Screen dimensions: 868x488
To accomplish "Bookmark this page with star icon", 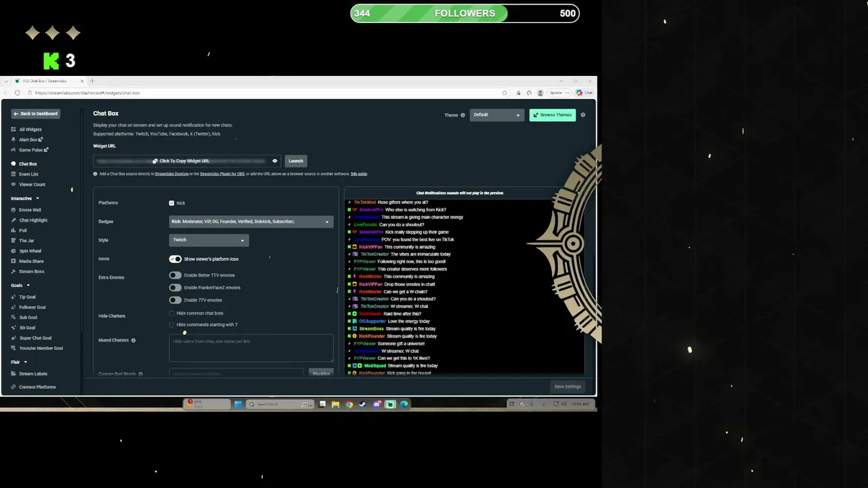I will coord(505,93).
